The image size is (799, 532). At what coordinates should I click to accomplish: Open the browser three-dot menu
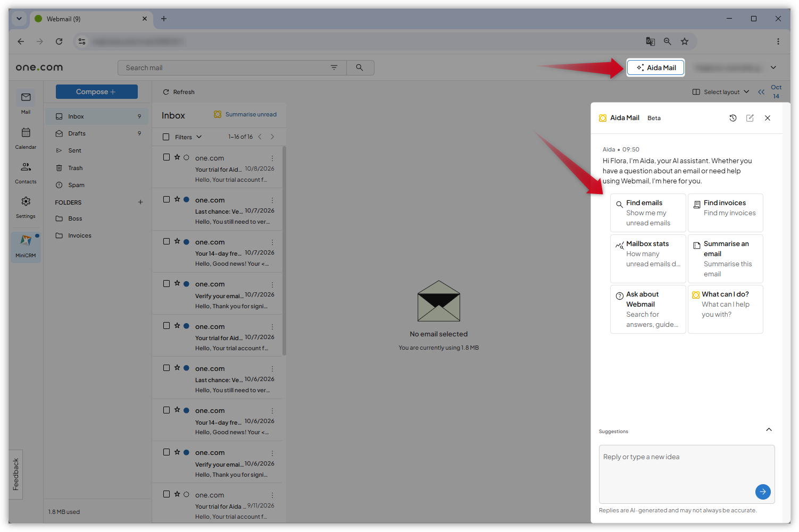point(778,41)
